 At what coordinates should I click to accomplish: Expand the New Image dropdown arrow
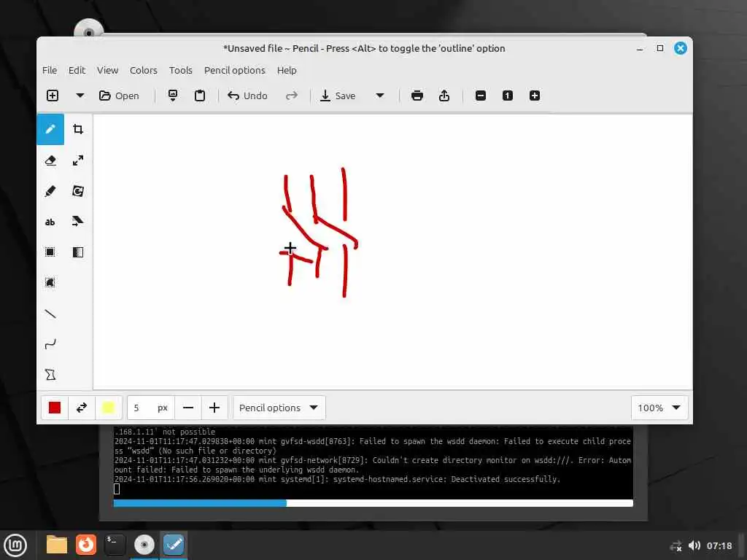(80, 96)
